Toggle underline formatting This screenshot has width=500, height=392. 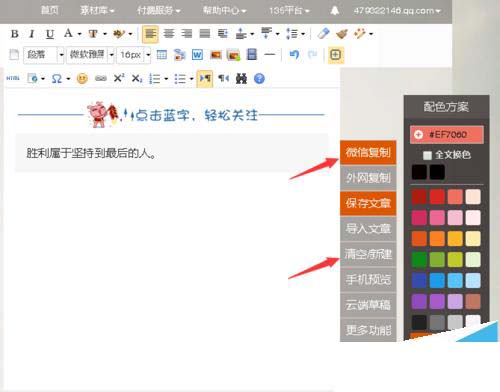[50, 34]
